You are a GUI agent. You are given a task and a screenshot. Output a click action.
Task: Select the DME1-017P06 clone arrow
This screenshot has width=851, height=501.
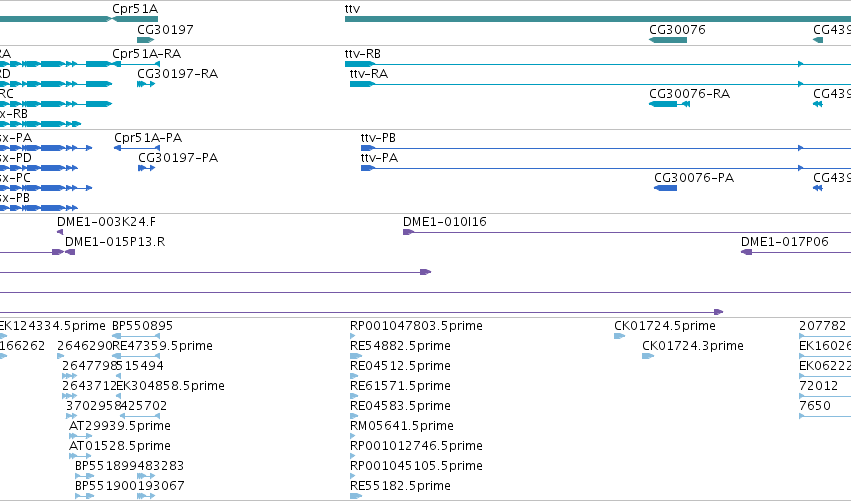point(747,252)
